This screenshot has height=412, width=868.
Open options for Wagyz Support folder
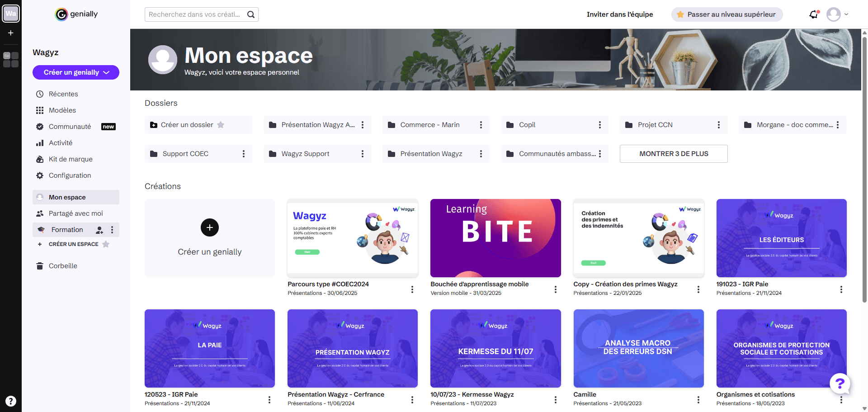pos(363,154)
